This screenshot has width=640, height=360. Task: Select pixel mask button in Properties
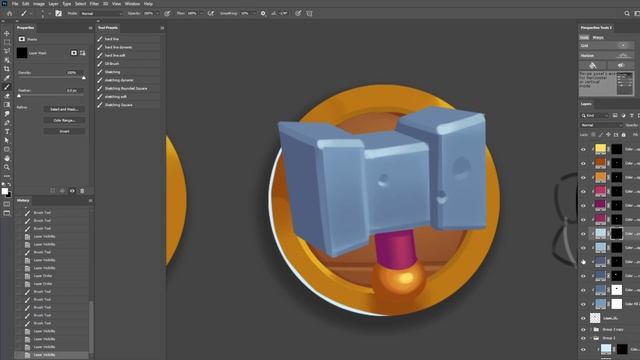click(74, 53)
